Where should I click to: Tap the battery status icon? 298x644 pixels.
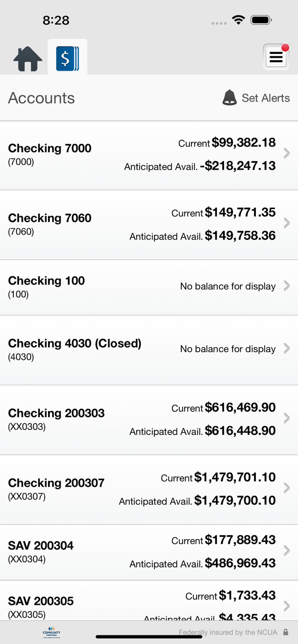tap(261, 20)
